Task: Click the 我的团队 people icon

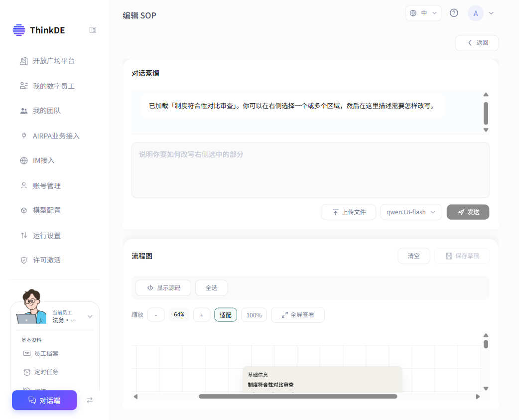Action: (24, 111)
